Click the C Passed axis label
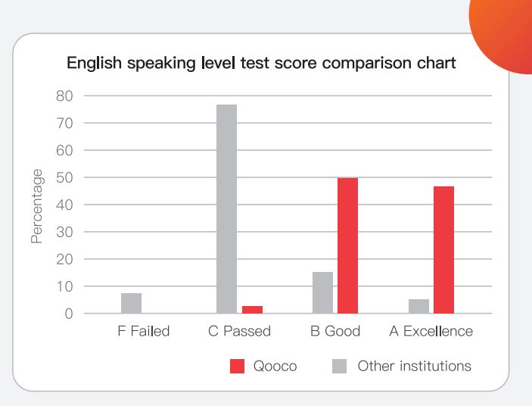 point(239,332)
